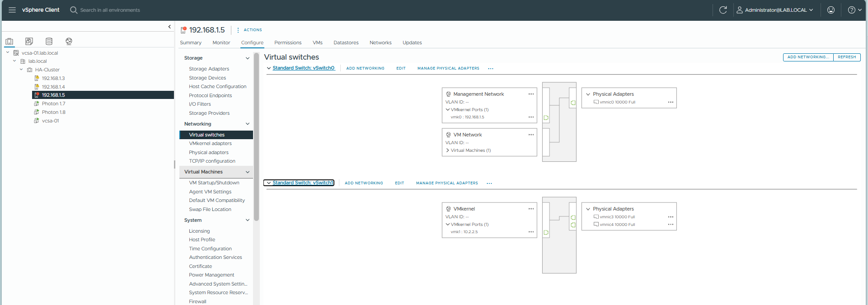Viewport: 868px width, 305px height.
Task: Open vmk0 192.168.1.5 options ellipsis
Action: [531, 117]
